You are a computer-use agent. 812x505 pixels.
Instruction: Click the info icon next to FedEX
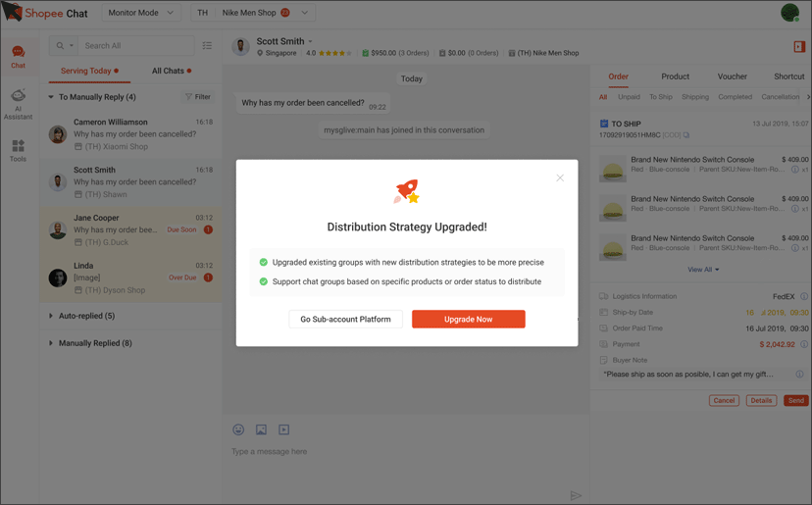[804, 296]
